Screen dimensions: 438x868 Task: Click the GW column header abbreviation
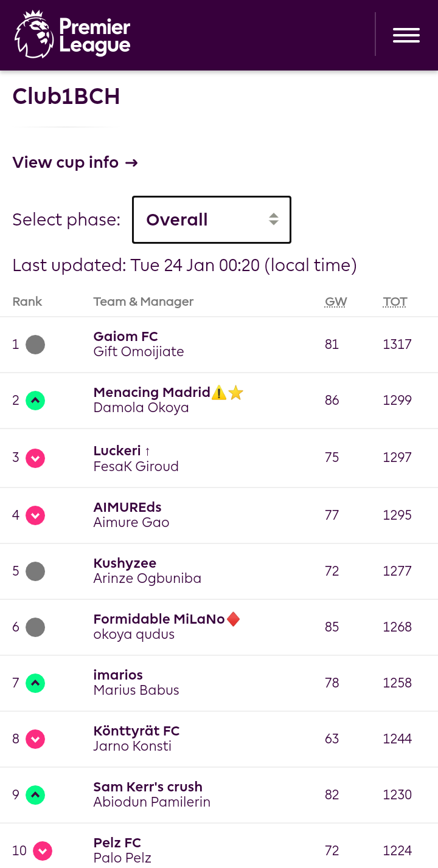tap(336, 301)
